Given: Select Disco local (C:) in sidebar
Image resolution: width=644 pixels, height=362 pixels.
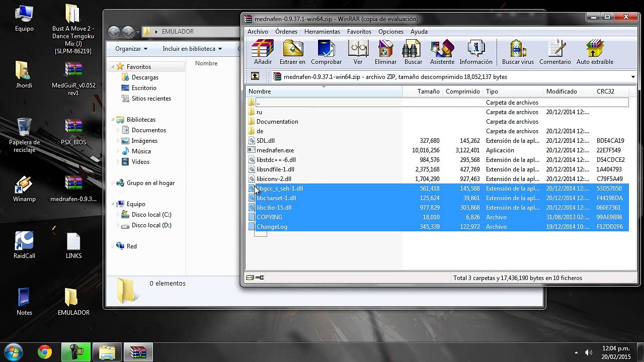Looking at the screenshot, I should [151, 215].
